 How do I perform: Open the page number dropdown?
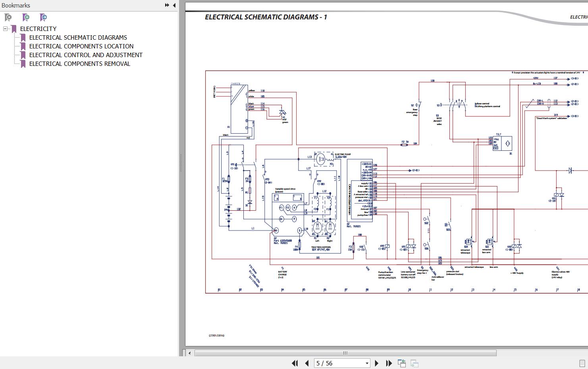367,363
